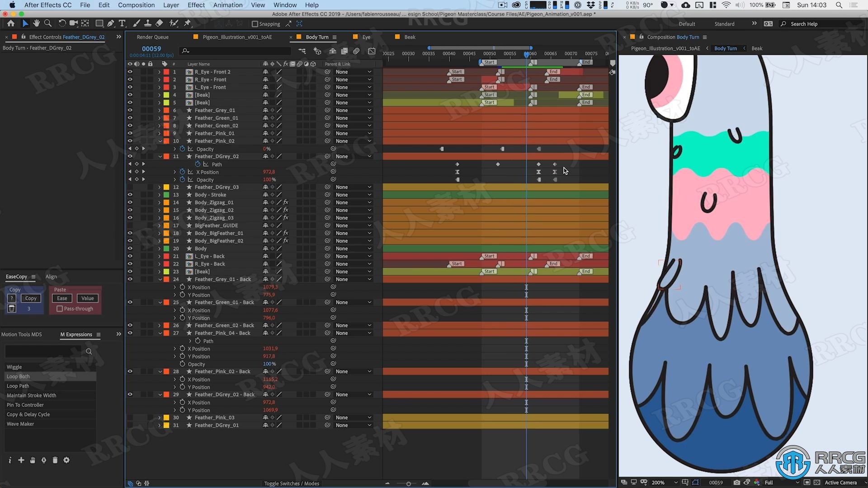Toggle X Position stopwatch of Feather_DGrey_02
This screenshot has width=868, height=488.
(x=183, y=172)
